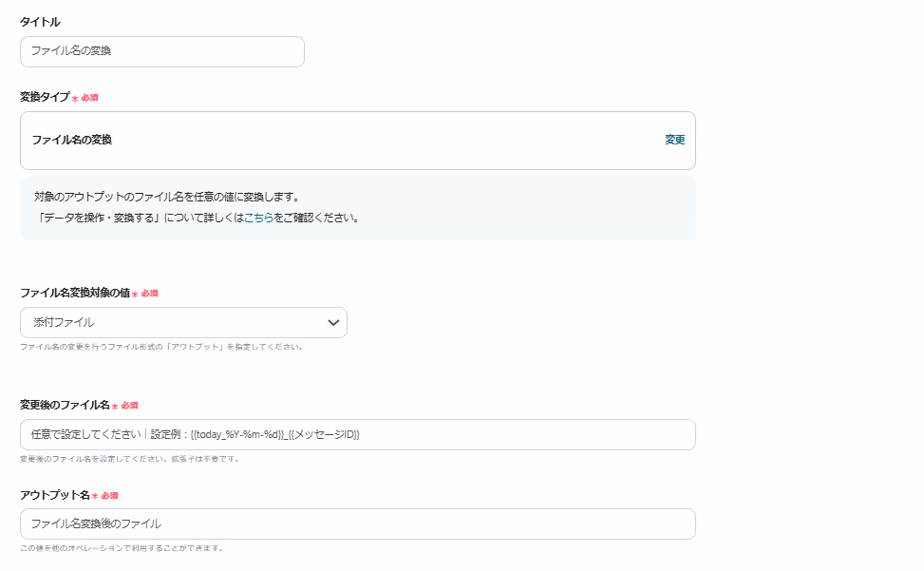Select the ファイル名の変換 type box
Screen dimensions: 924x571
pos(358,141)
